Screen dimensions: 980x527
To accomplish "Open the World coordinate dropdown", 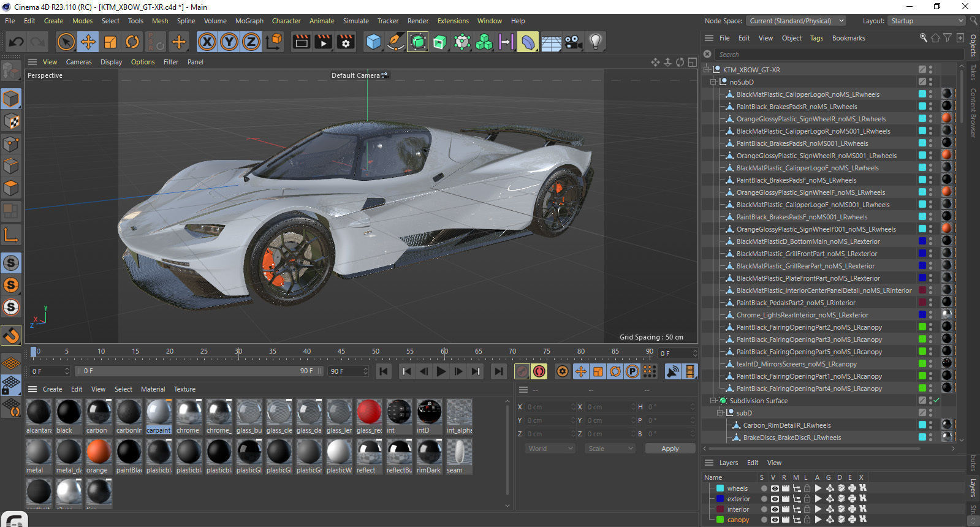I will (550, 449).
